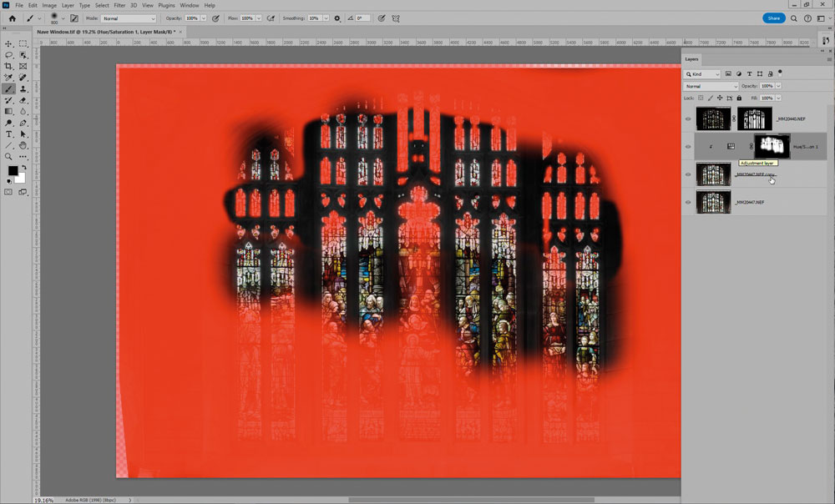
Task: Expand the layer Opacity dropdown arrow
Action: click(x=778, y=86)
